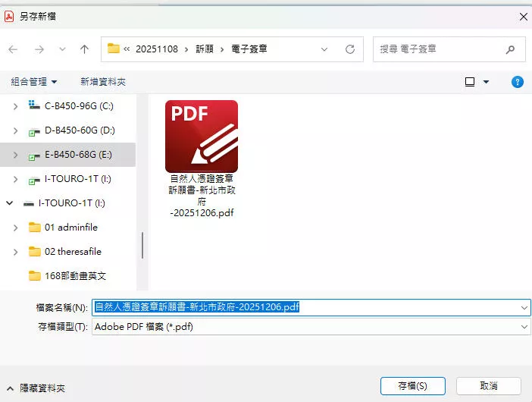Expand the 01 adminfile folder node
This screenshot has height=402, width=532.
tap(15, 228)
